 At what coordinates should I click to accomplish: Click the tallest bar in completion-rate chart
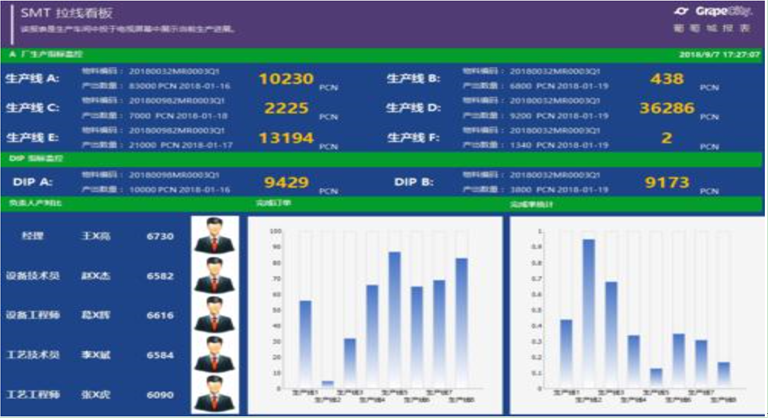pos(589,313)
